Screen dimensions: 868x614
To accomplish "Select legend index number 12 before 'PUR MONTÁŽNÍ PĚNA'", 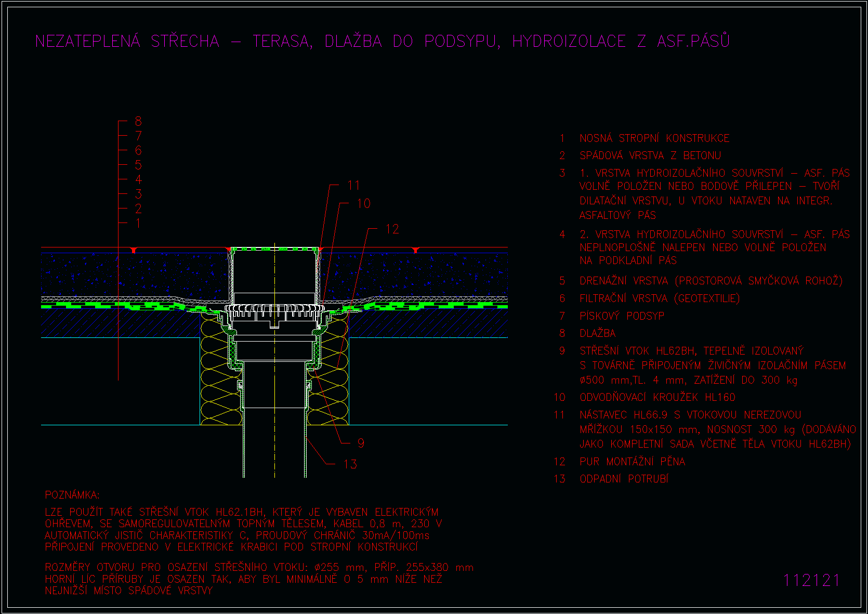I will (559, 462).
